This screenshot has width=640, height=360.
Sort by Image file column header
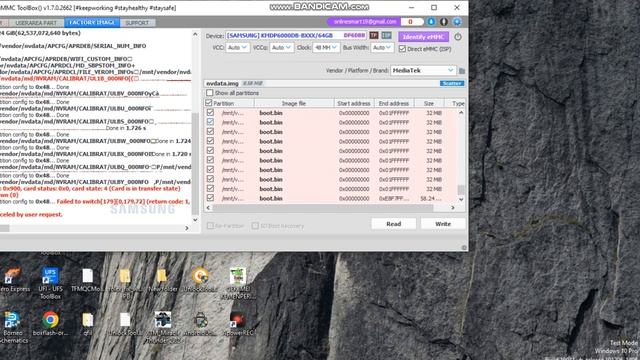coord(294,104)
